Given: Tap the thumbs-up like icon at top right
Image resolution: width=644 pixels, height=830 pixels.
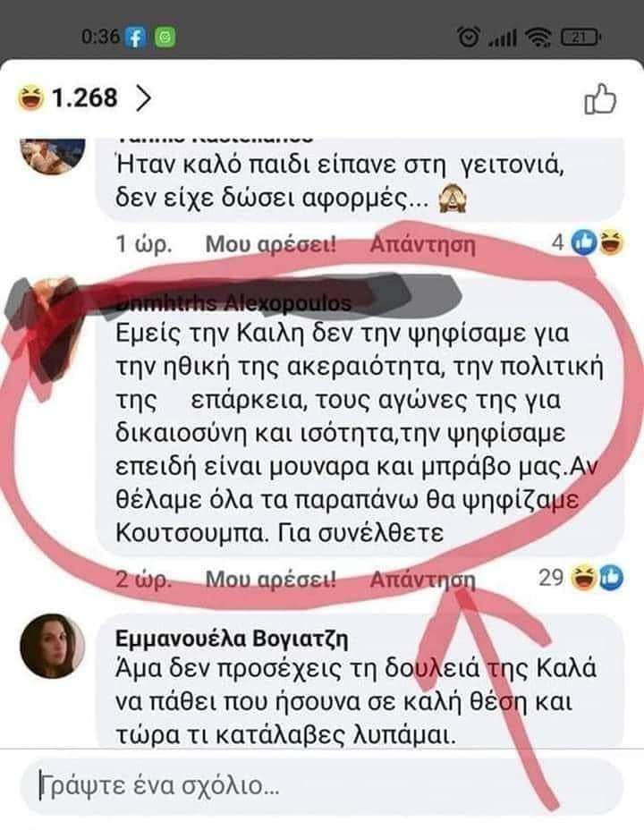Looking at the screenshot, I should (x=600, y=99).
